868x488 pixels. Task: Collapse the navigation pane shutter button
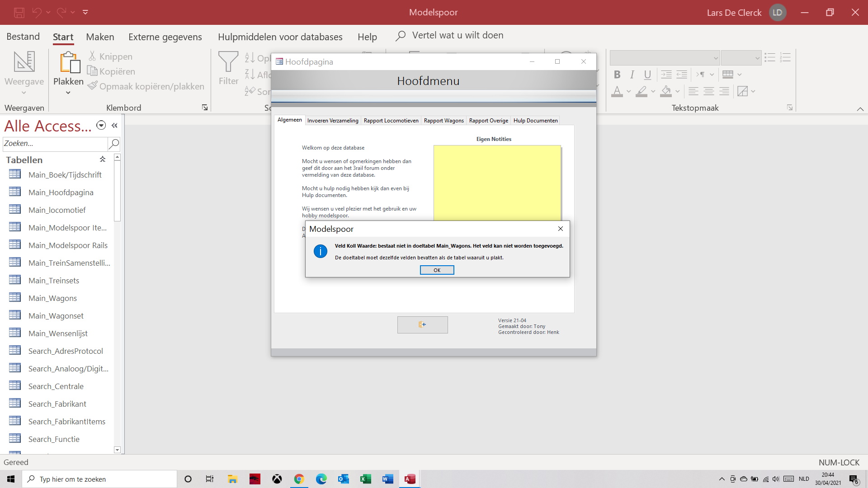tap(115, 126)
